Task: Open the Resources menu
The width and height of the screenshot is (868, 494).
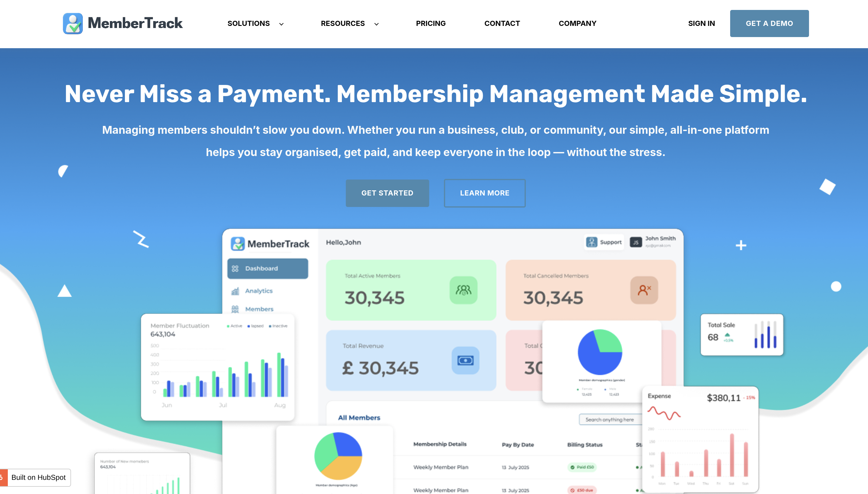Action: tap(343, 23)
